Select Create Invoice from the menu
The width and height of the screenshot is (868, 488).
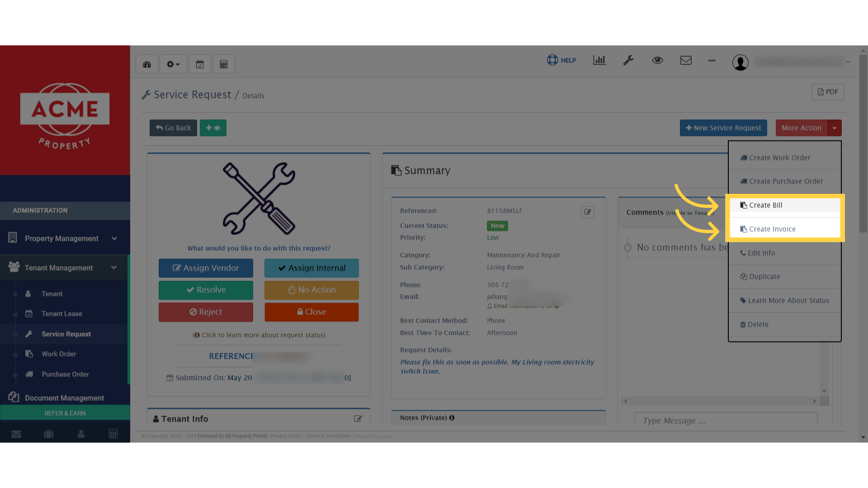pos(772,229)
